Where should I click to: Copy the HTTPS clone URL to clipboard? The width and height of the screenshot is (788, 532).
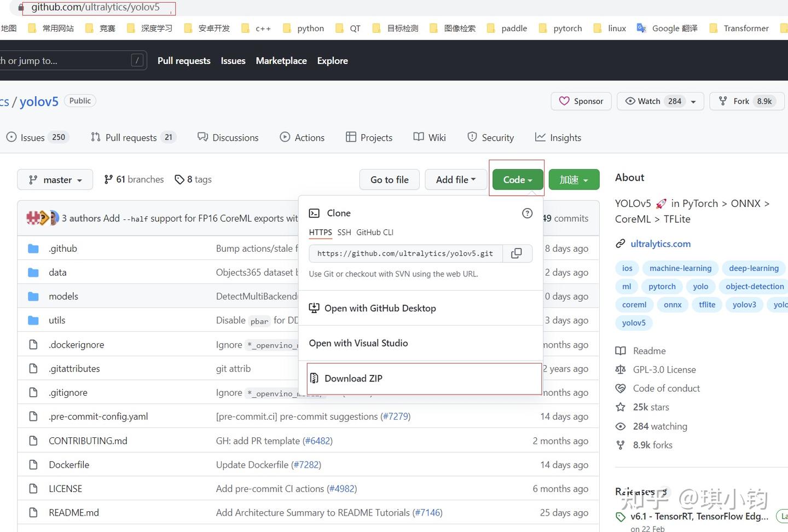517,253
